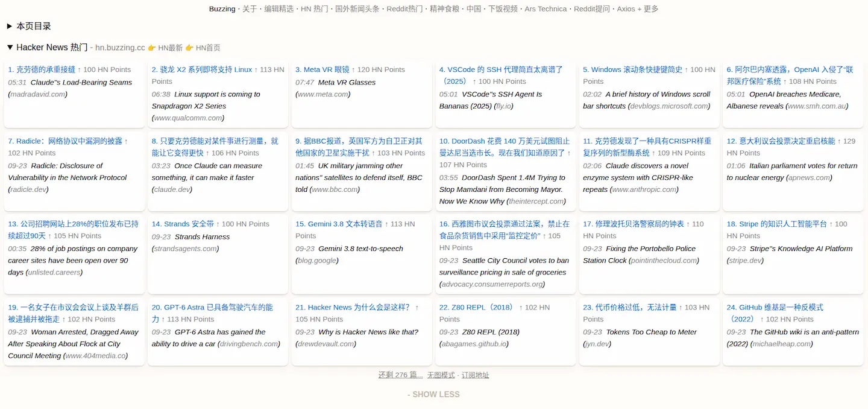868x409 pixels.
Task: Visit the apnews.com source link
Action: 809,178
